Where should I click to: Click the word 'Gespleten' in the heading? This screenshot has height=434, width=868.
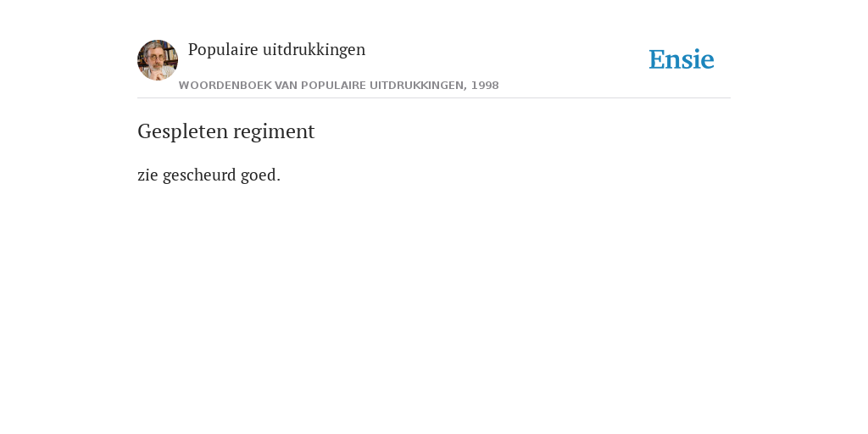click(183, 131)
